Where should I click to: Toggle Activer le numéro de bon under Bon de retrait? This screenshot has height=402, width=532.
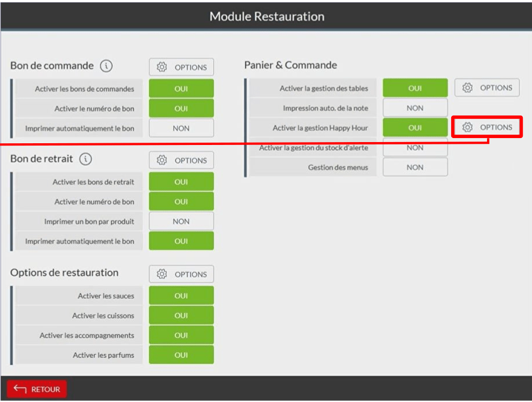(181, 202)
